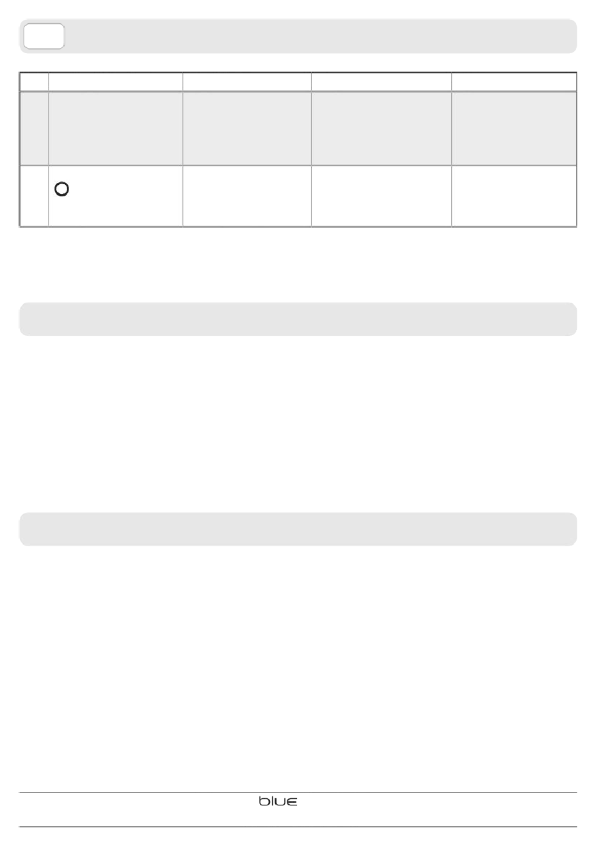Select the lowest gray section heading bar
Image resolution: width=608 pixels, height=868 pixels.
(298, 529)
